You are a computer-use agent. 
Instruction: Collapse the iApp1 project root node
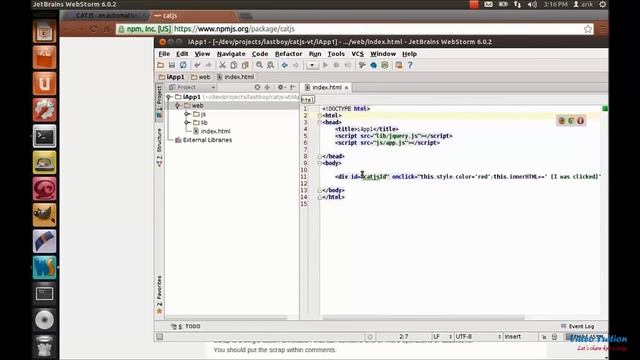(x=169, y=97)
